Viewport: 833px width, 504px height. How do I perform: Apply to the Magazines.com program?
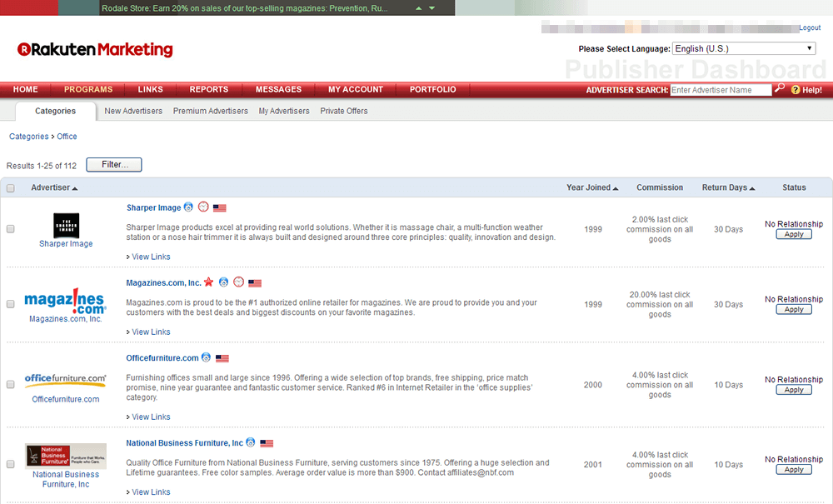pyautogui.click(x=794, y=309)
